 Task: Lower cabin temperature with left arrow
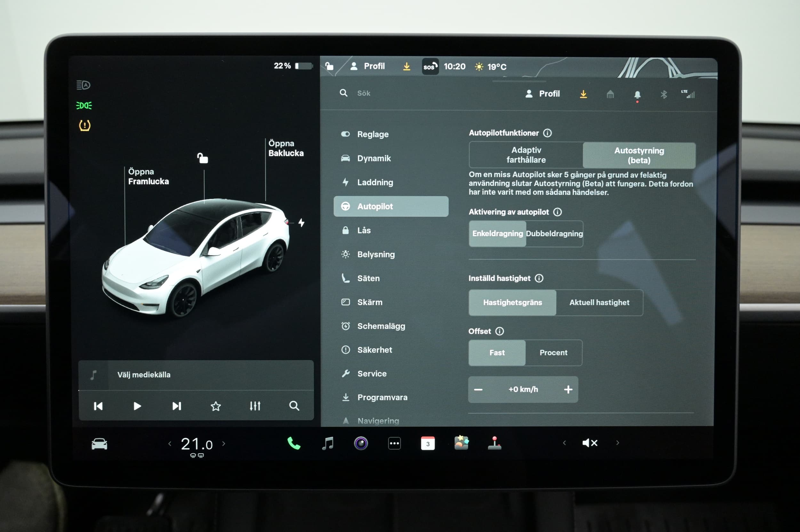(x=170, y=443)
